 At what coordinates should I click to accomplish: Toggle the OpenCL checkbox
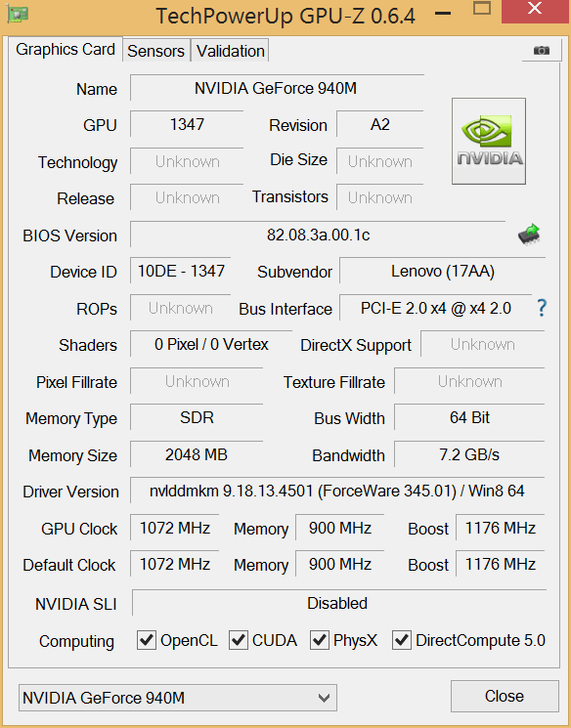pos(147,640)
